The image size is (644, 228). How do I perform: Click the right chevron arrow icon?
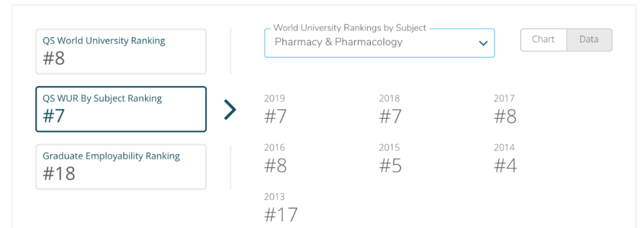click(230, 110)
